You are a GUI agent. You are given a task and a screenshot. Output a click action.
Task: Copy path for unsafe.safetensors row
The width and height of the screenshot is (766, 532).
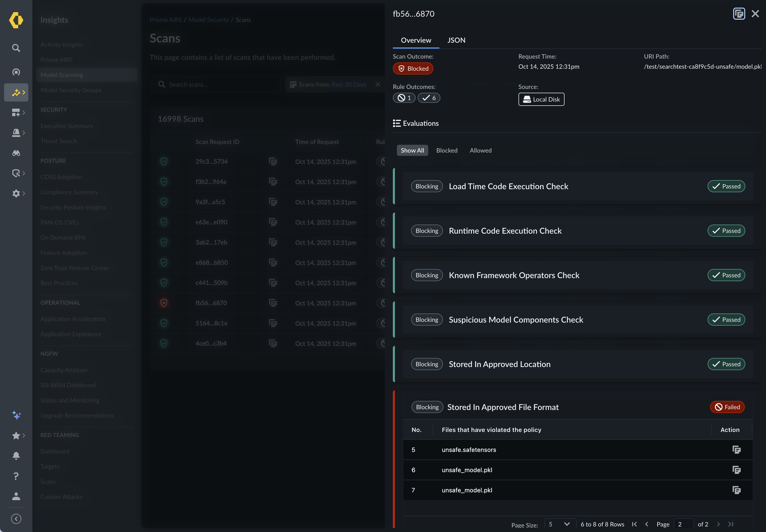[x=736, y=450]
